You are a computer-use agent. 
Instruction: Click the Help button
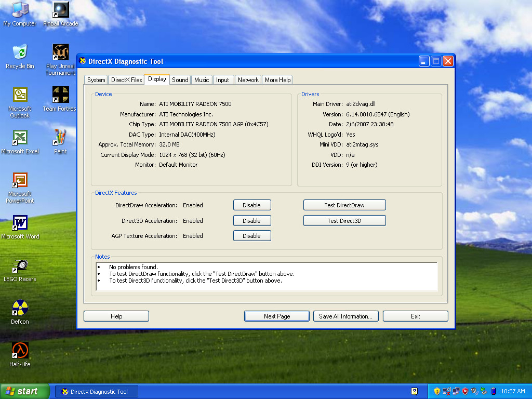116,316
